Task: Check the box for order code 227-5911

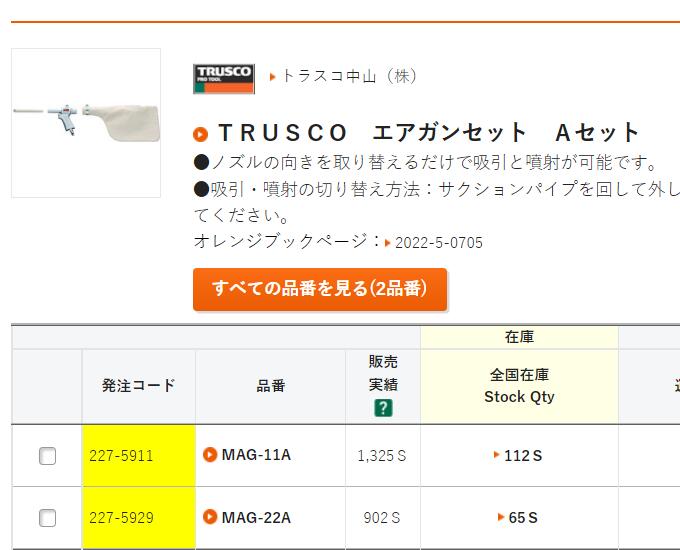Action: (47, 456)
